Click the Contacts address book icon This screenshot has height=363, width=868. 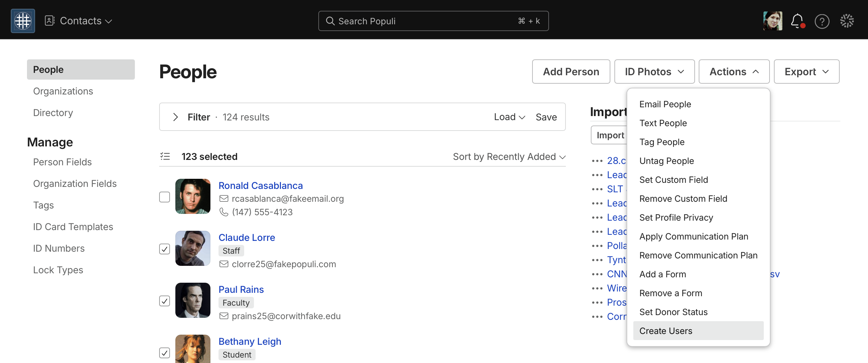tap(50, 21)
